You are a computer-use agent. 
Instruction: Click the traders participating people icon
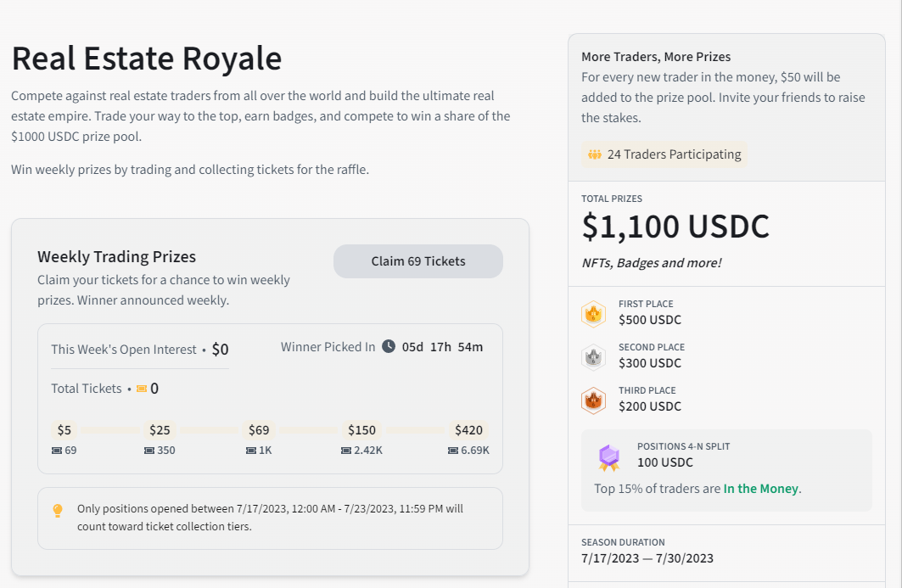click(595, 154)
